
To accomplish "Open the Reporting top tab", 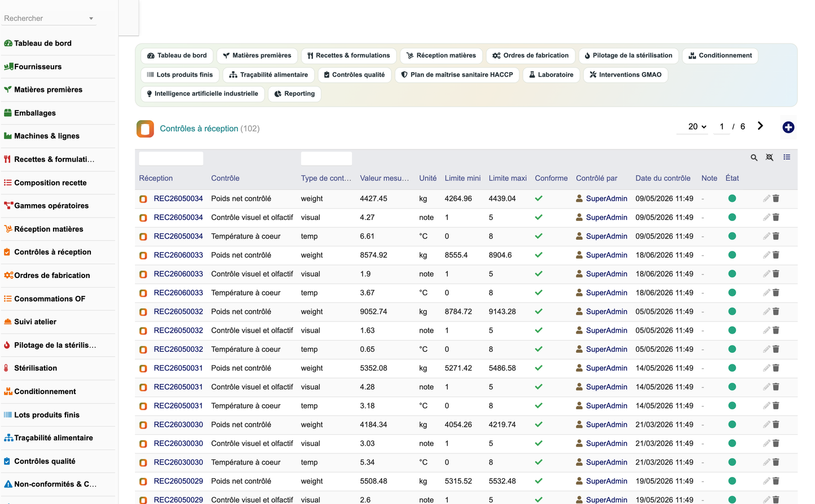I will [294, 94].
